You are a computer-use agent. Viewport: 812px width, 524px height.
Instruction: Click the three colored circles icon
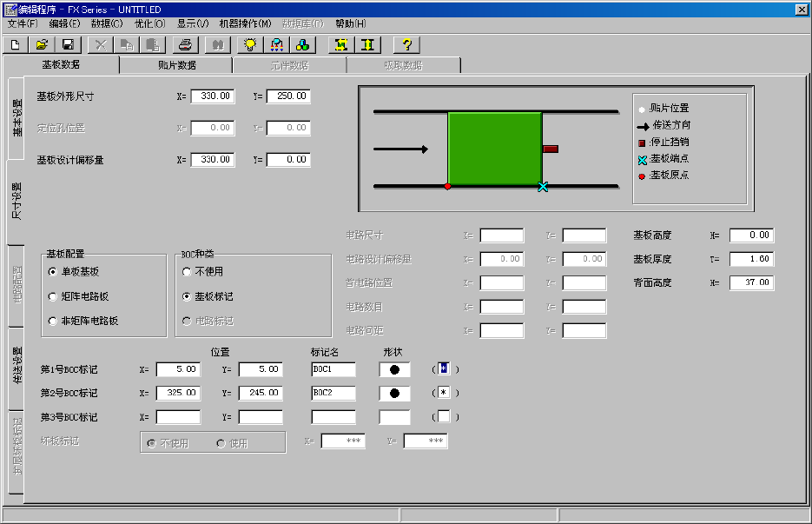click(x=303, y=45)
